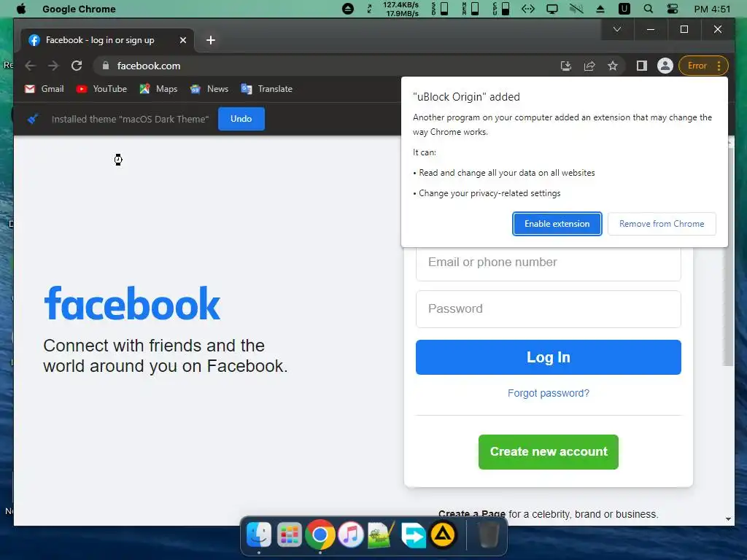Open the blue arrow app in dock
The height and width of the screenshot is (560, 747).
[413, 535]
